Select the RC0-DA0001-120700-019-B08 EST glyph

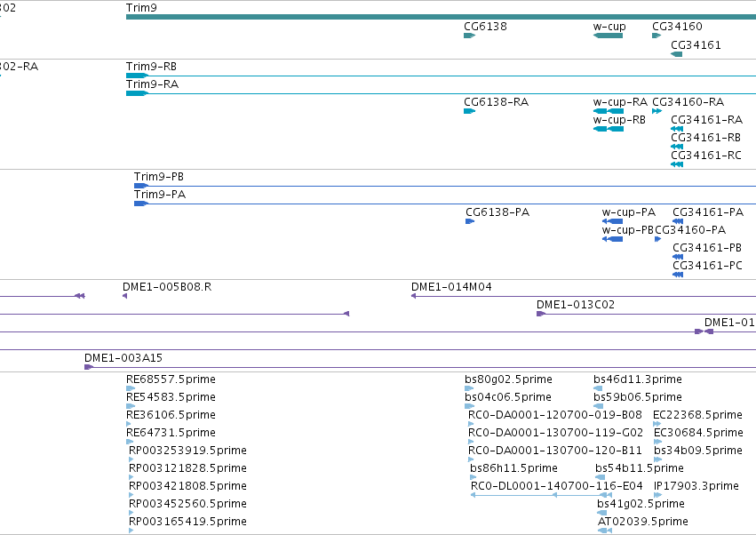(x=471, y=424)
